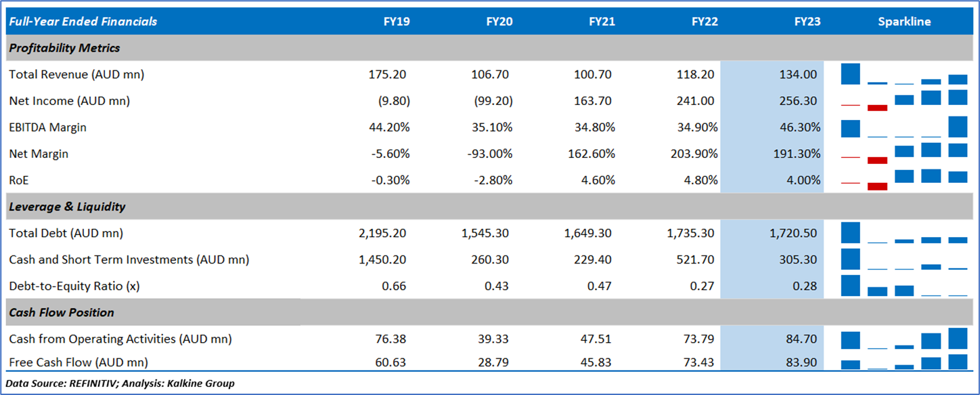This screenshot has width=980, height=395.
Task: Select the EBITDA Margin sparkline
Action: click(904, 127)
